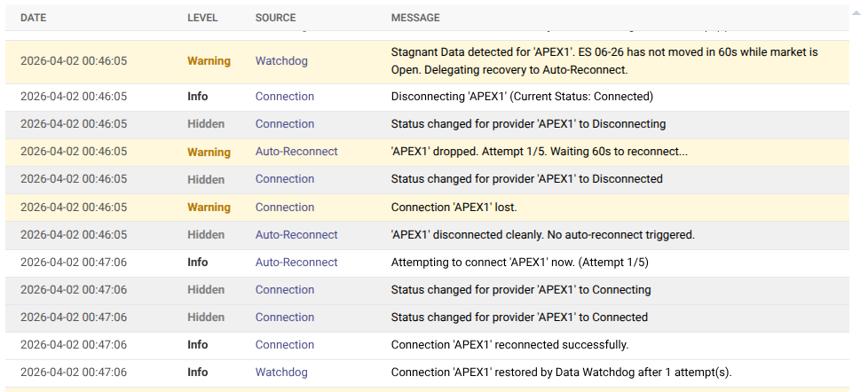Click Connection source on "Connection 'APEX1' lost" row
The height and width of the screenshot is (392, 868).
(x=284, y=208)
